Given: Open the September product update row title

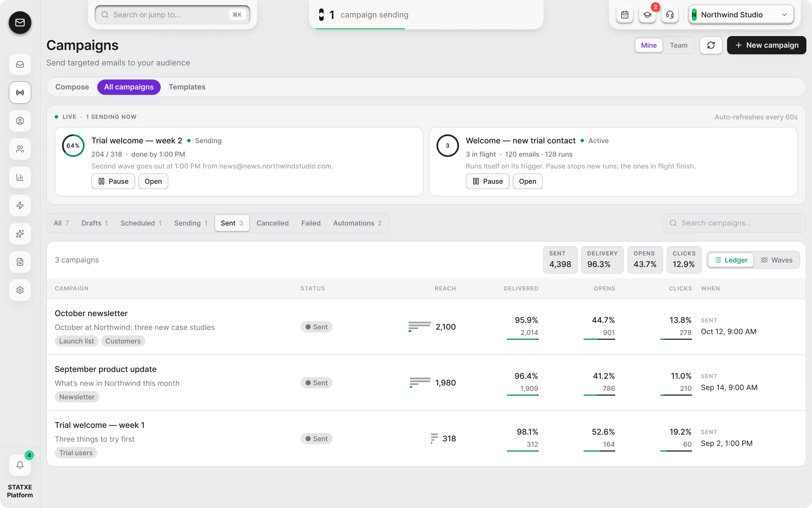Looking at the screenshot, I should click(106, 369).
